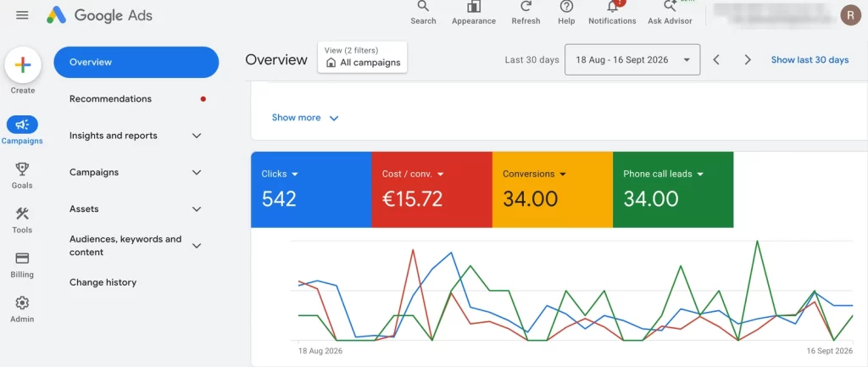Open the Help menu

[566, 13]
